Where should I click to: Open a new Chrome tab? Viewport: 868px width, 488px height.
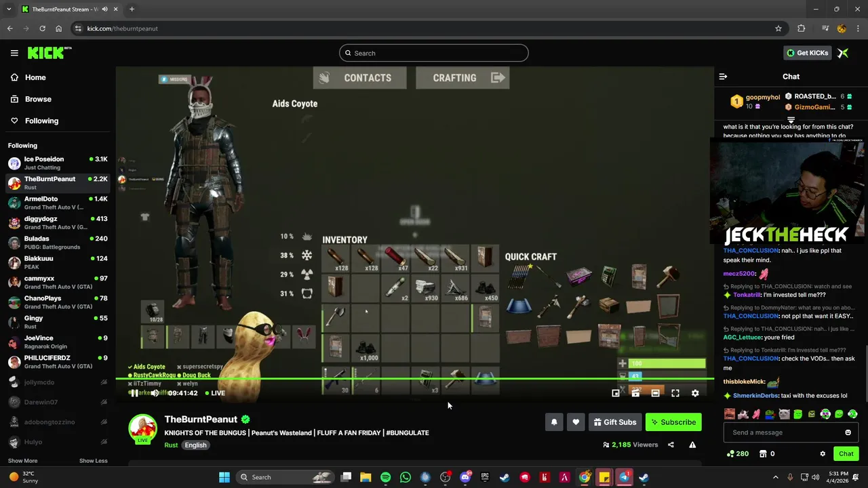point(132,9)
